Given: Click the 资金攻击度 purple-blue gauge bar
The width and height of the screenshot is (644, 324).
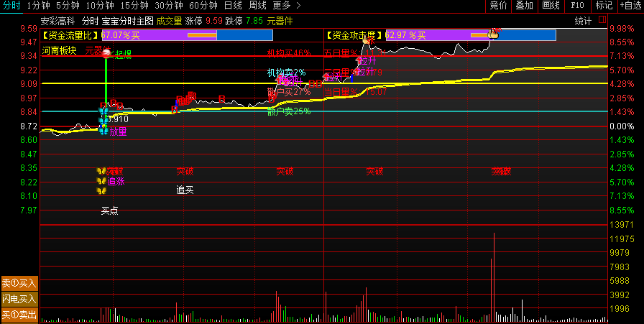Looking at the screenshot, I should (x=471, y=35).
